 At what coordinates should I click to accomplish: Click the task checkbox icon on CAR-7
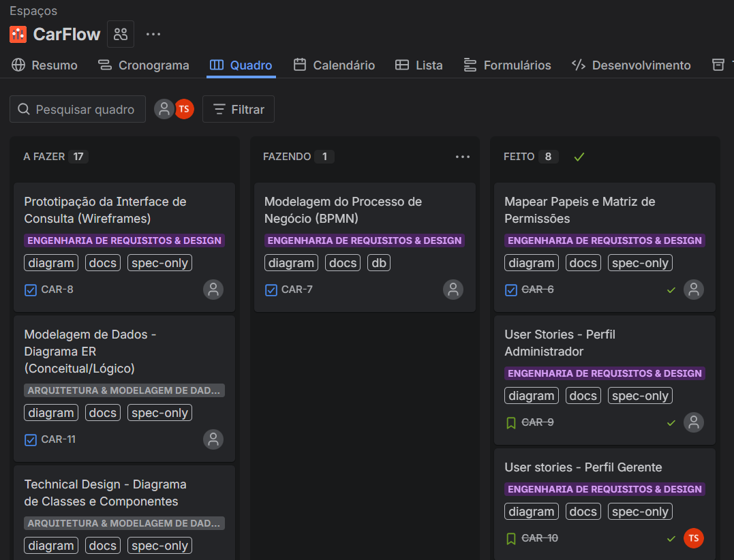point(271,290)
